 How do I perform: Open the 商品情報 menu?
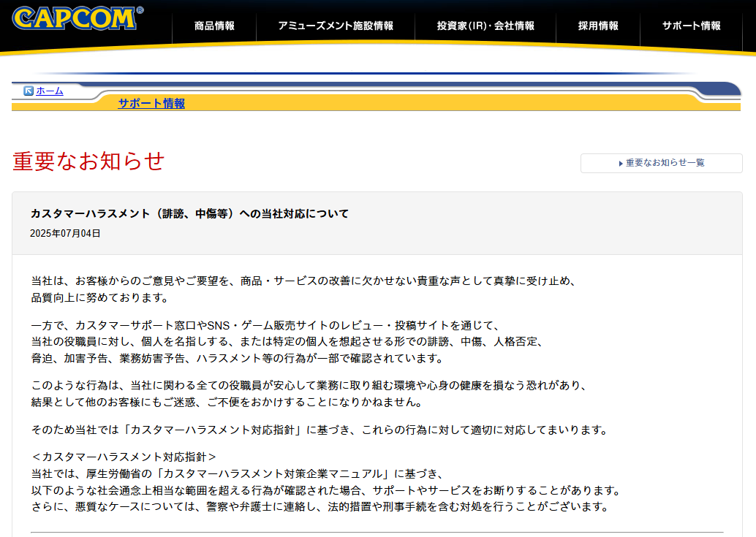point(214,26)
